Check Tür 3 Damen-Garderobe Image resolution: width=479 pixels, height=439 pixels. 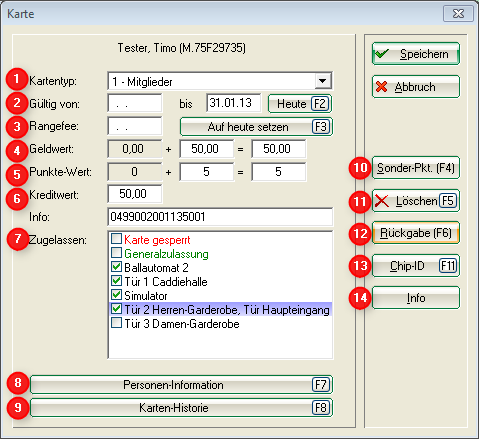(x=116, y=323)
